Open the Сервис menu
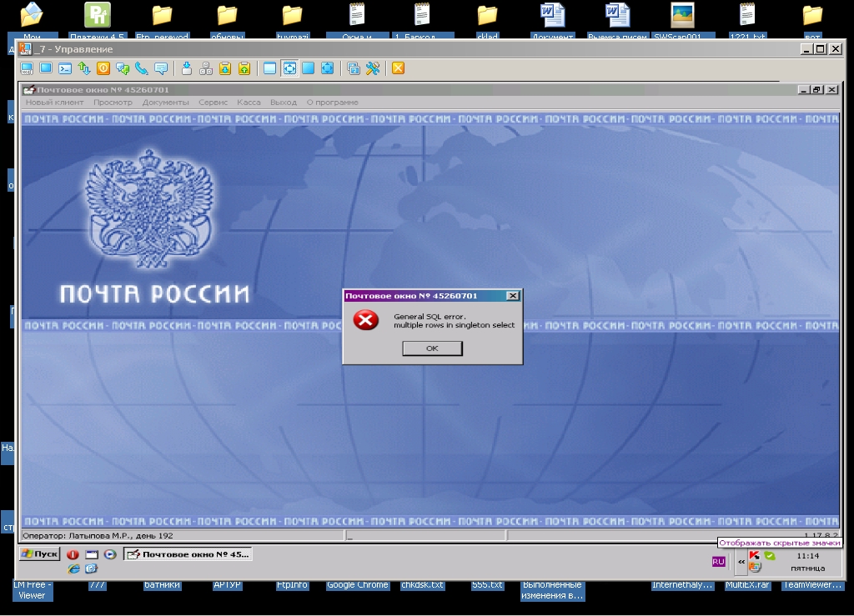The width and height of the screenshot is (854, 616). [x=213, y=103]
